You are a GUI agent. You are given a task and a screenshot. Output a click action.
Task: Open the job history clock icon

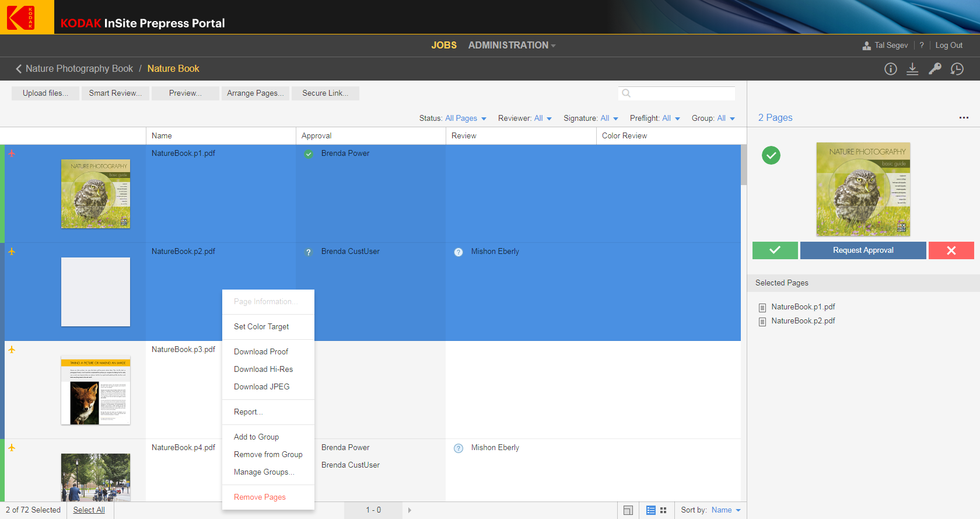click(x=957, y=69)
